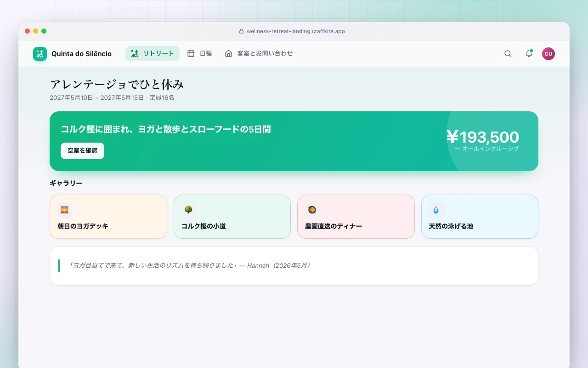
Task: Click the アレンテージョでひと休み heading
Action: (117, 85)
